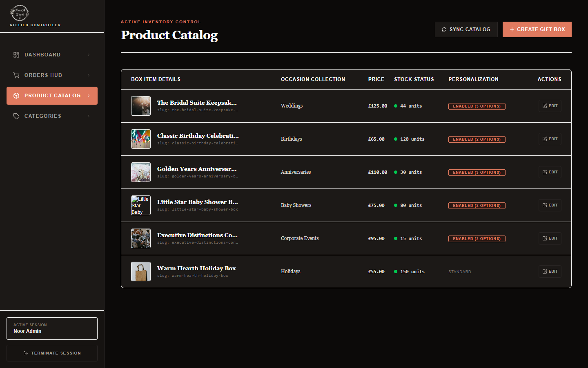Click the Occasion Collection column header
The image size is (588, 368).
pos(313,79)
